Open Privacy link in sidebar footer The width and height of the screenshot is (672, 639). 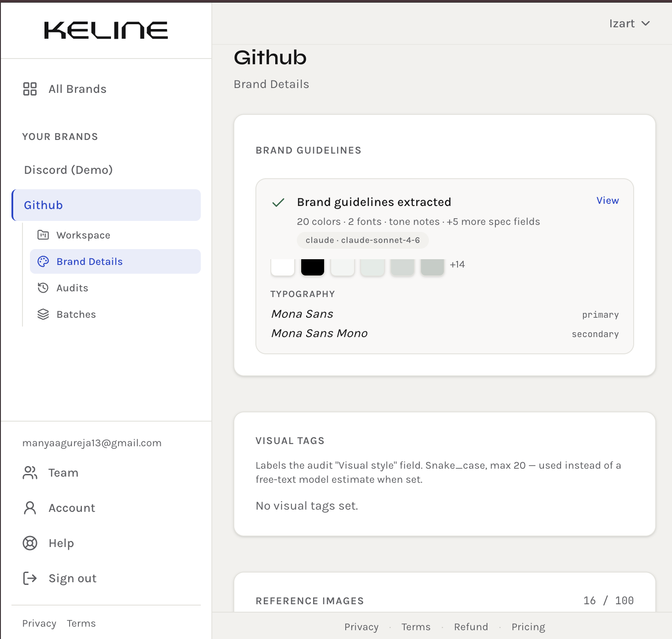39,623
